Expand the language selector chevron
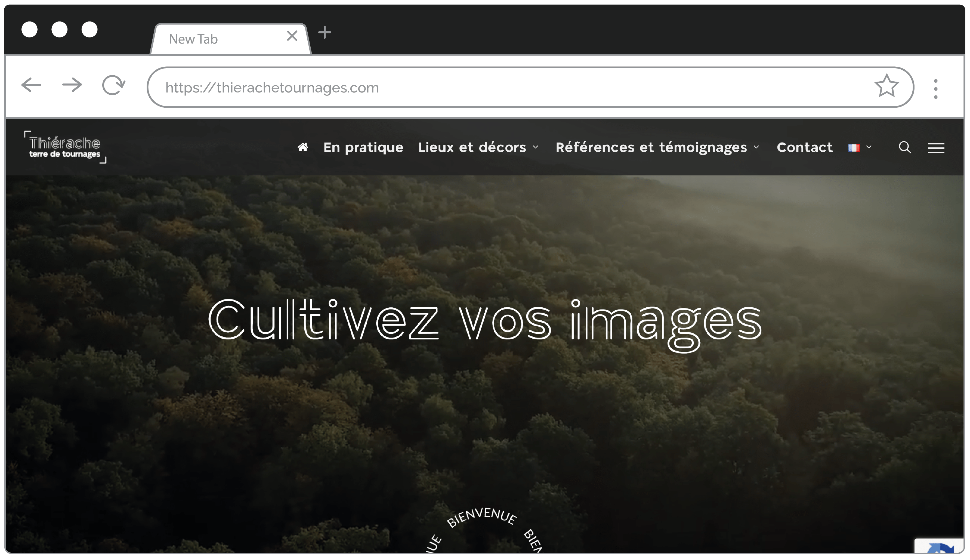 [x=869, y=147]
